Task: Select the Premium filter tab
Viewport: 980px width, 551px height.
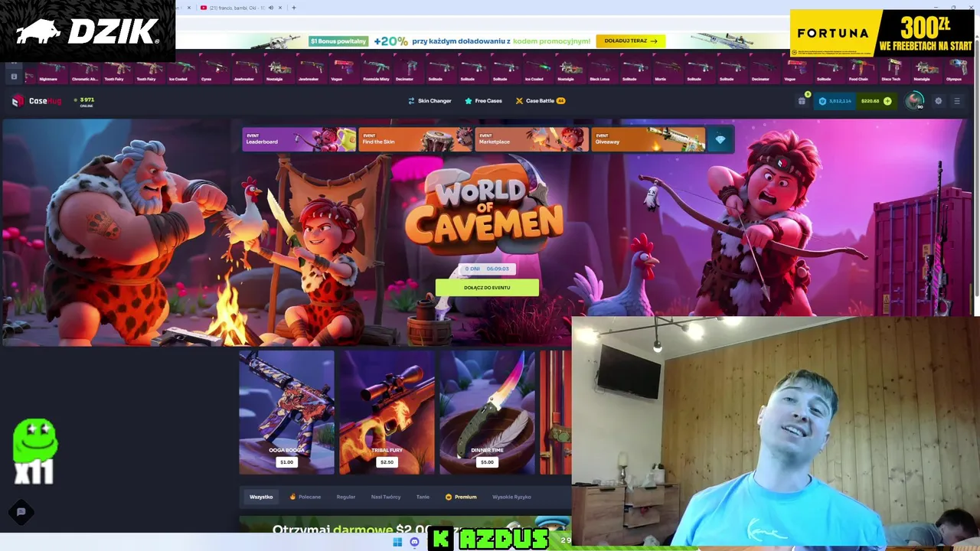Action: coord(461,497)
